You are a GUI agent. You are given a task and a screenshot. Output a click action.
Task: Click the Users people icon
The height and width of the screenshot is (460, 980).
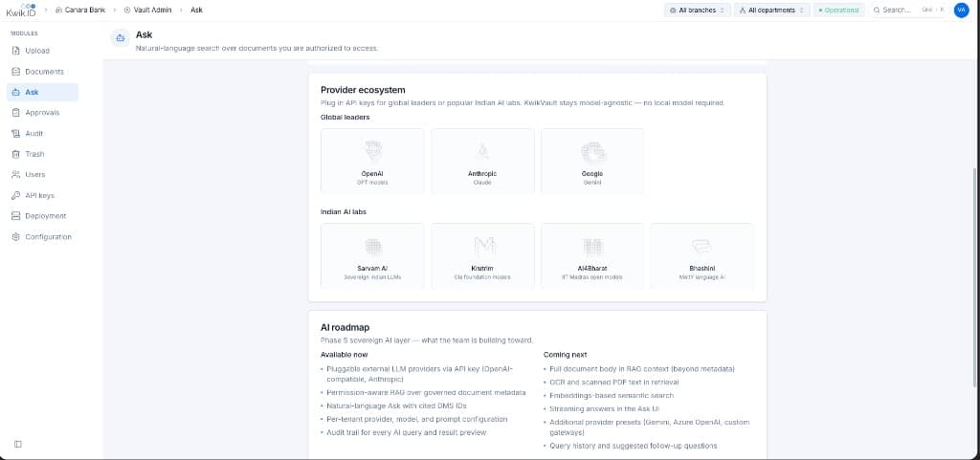point(16,175)
